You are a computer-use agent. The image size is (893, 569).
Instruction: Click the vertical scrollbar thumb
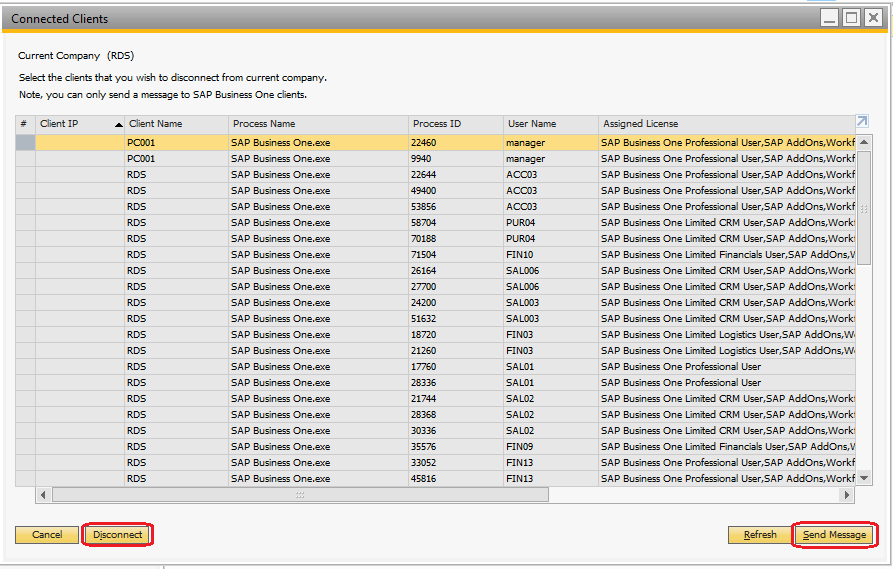tap(864, 208)
